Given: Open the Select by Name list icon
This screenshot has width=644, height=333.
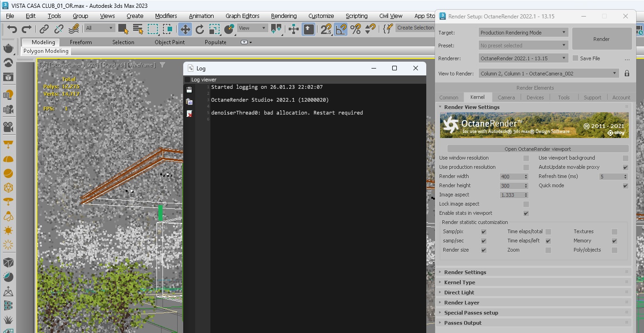Looking at the screenshot, I should [x=138, y=29].
